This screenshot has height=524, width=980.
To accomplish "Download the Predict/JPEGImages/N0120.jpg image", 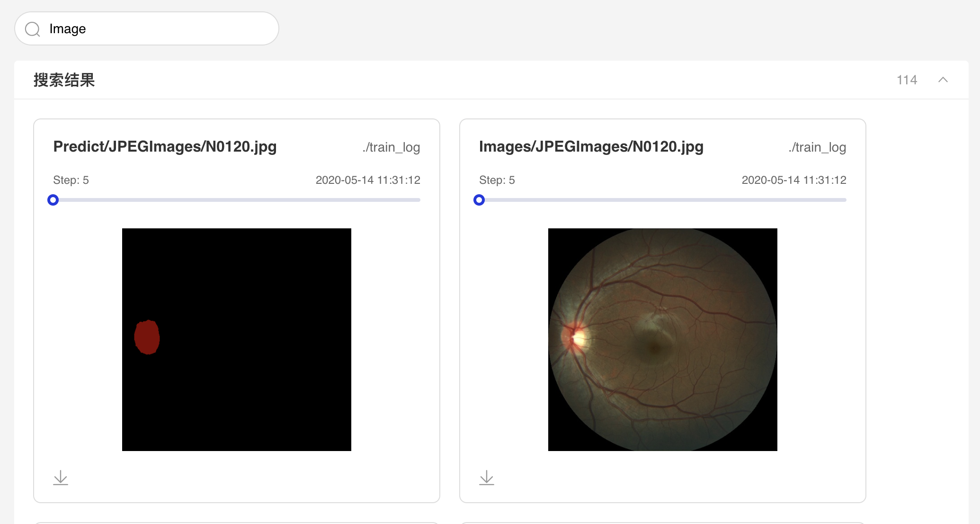I will (61, 478).
